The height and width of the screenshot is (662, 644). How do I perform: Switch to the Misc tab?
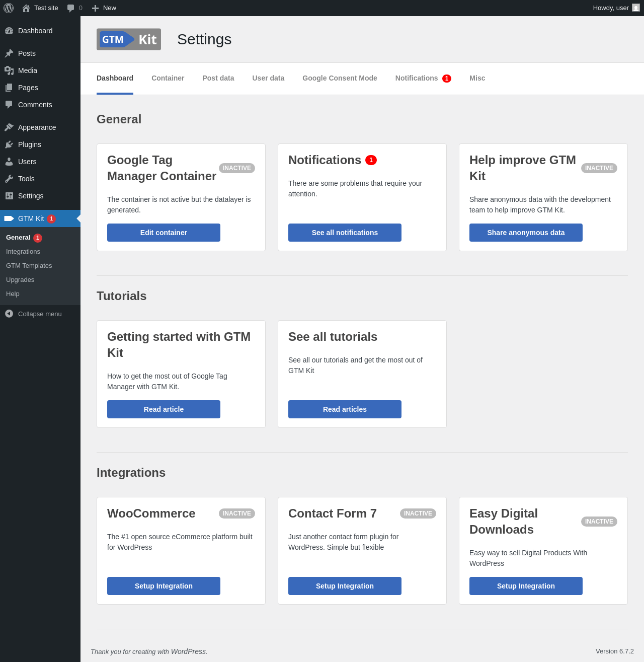(x=477, y=78)
